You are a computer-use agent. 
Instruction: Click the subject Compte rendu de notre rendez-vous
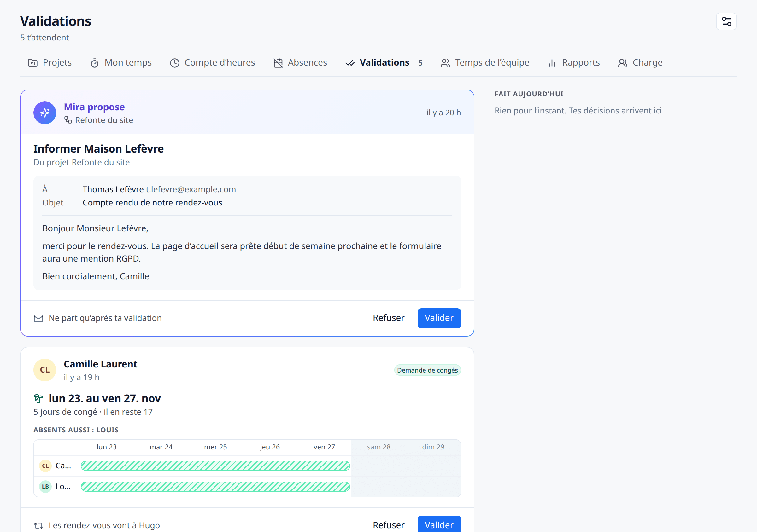click(x=152, y=203)
